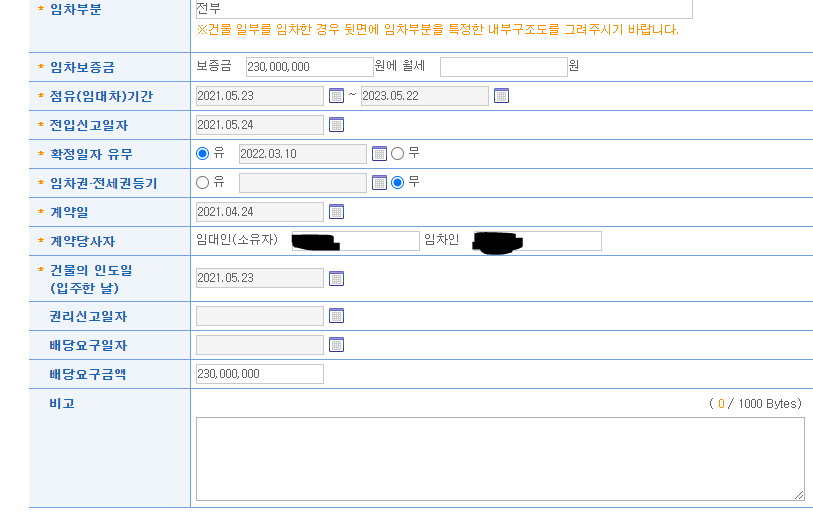Click the 임차인 name field
This screenshot has height=515, width=813.
[x=535, y=241]
